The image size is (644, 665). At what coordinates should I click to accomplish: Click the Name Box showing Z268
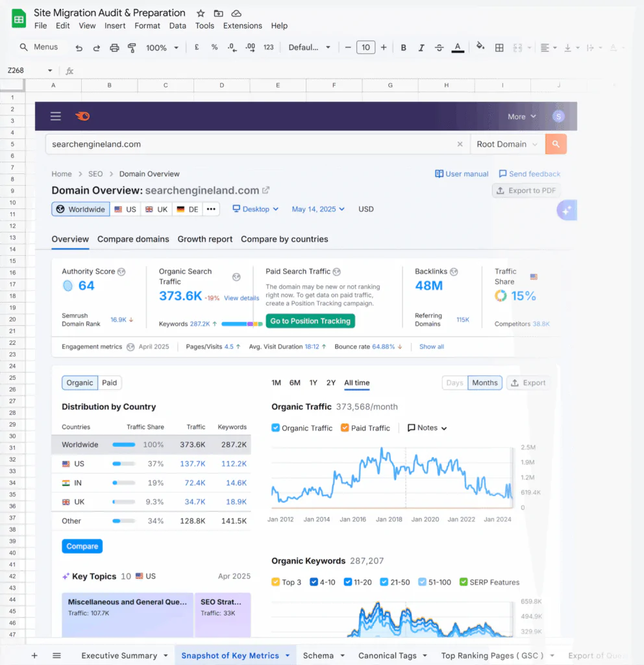pyautogui.click(x=30, y=70)
